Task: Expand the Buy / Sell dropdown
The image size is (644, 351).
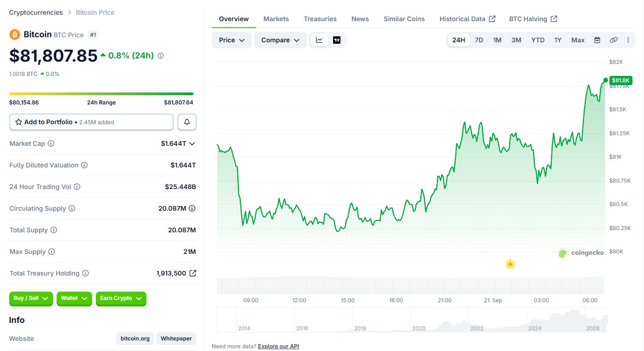Action: pyautogui.click(x=31, y=299)
